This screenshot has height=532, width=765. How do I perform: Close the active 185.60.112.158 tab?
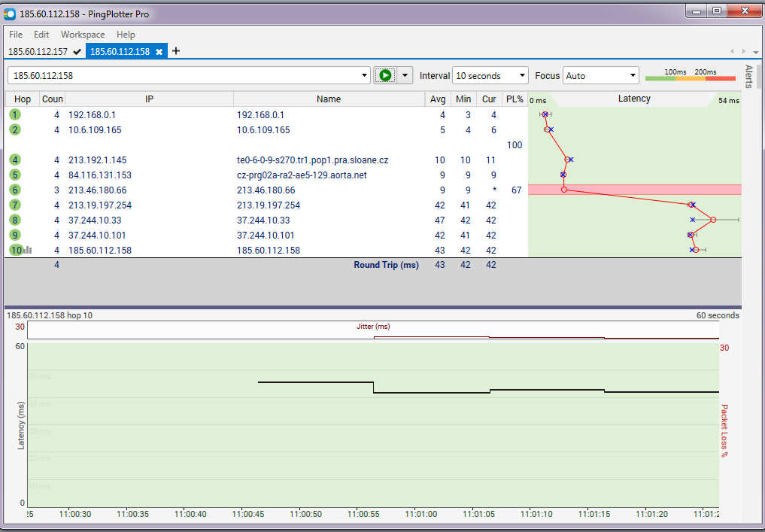click(159, 52)
